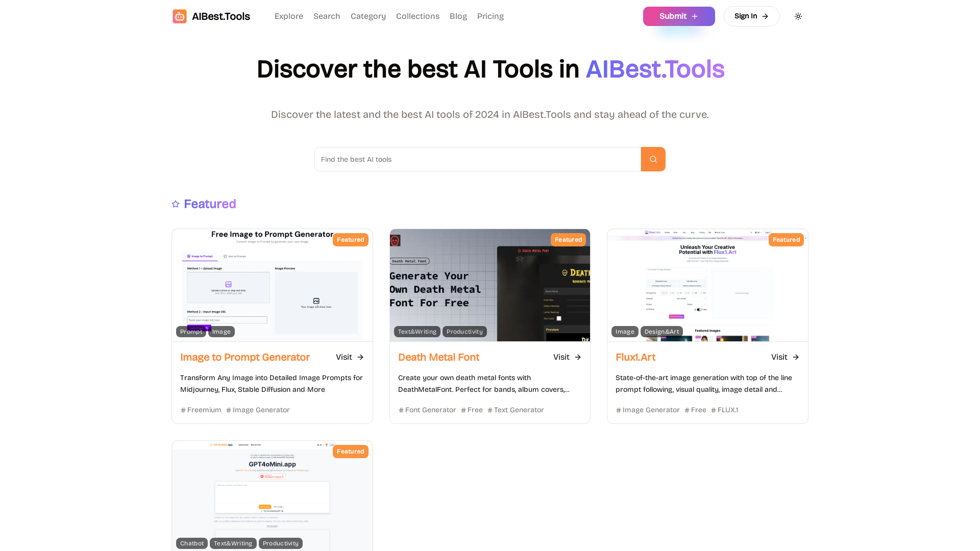Toggle featured badge on Death Metal Font

pyautogui.click(x=568, y=239)
